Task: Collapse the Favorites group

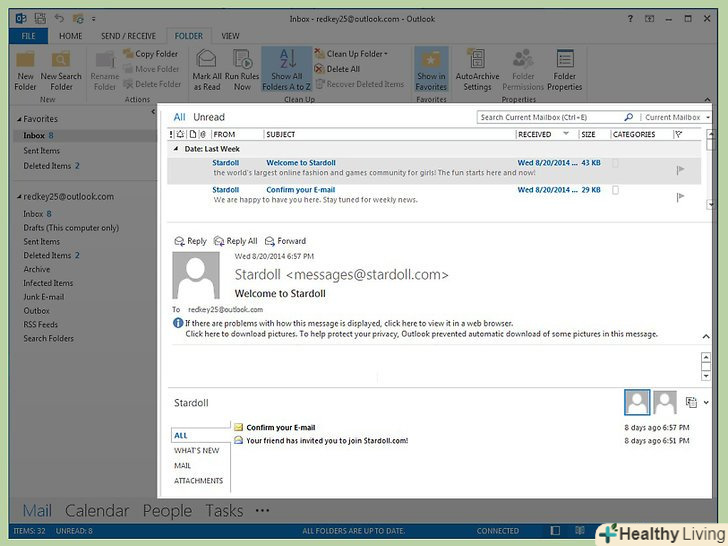Action: [x=19, y=119]
